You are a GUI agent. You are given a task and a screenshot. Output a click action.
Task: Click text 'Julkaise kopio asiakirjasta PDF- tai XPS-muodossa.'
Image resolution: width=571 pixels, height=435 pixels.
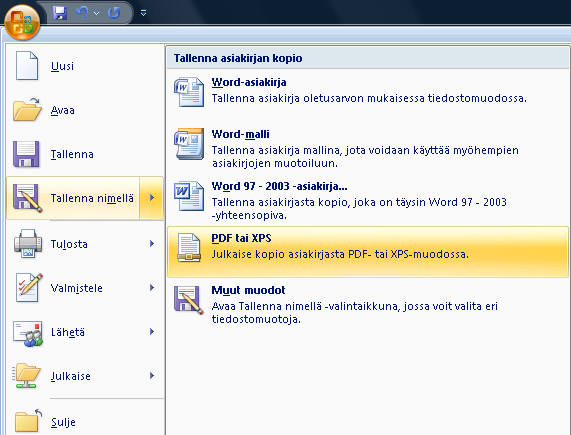coord(340,254)
